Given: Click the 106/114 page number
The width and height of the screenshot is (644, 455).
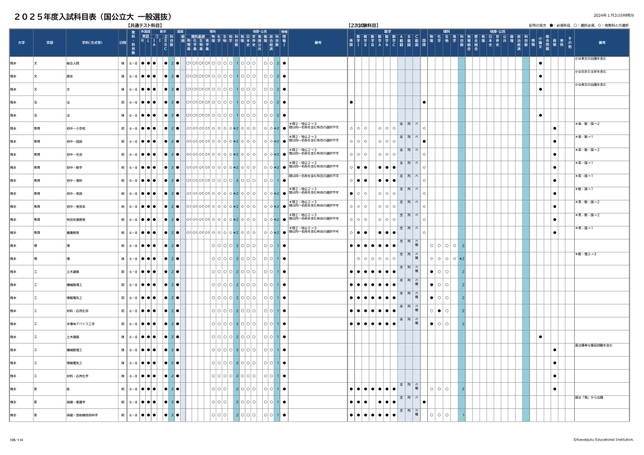Looking at the screenshot, I should (x=15, y=437).
